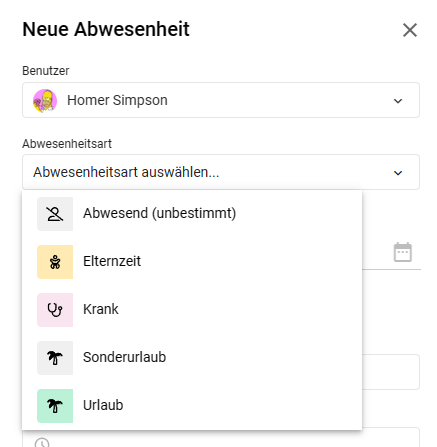Screen dimensions: 437x447
Task: Click the stethoscope icon for Krank
Action: click(x=55, y=310)
